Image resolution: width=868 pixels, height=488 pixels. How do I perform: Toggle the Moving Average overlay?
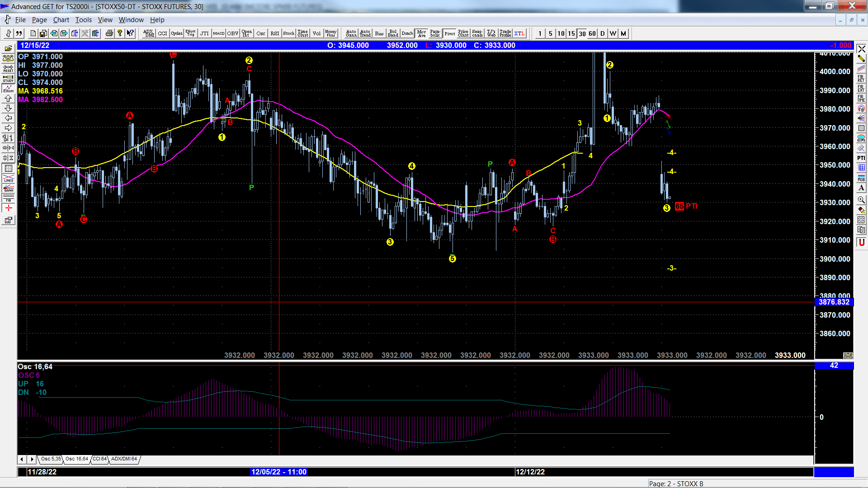point(421,33)
